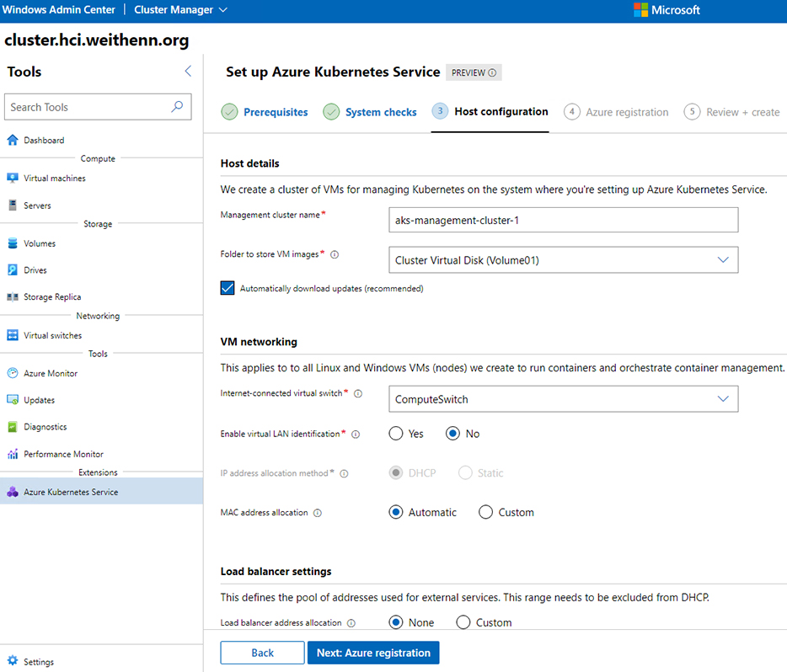Select None for load balancer allocation

pos(396,622)
